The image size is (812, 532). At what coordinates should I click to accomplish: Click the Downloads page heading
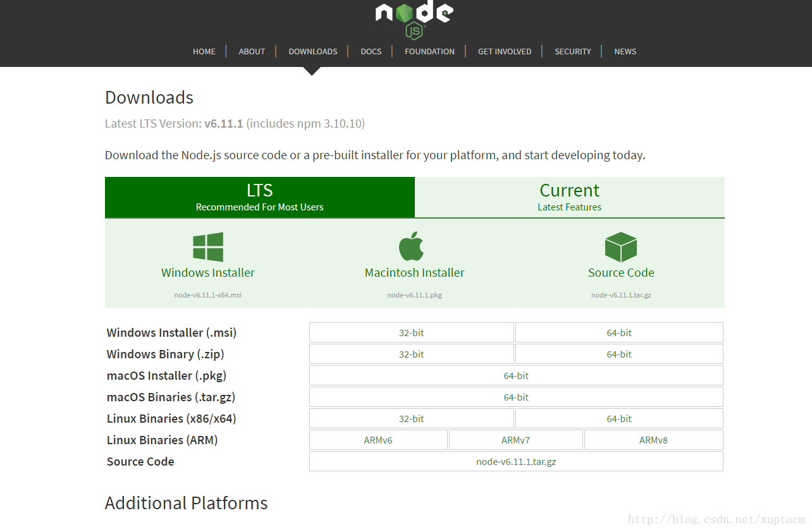pyautogui.click(x=149, y=97)
